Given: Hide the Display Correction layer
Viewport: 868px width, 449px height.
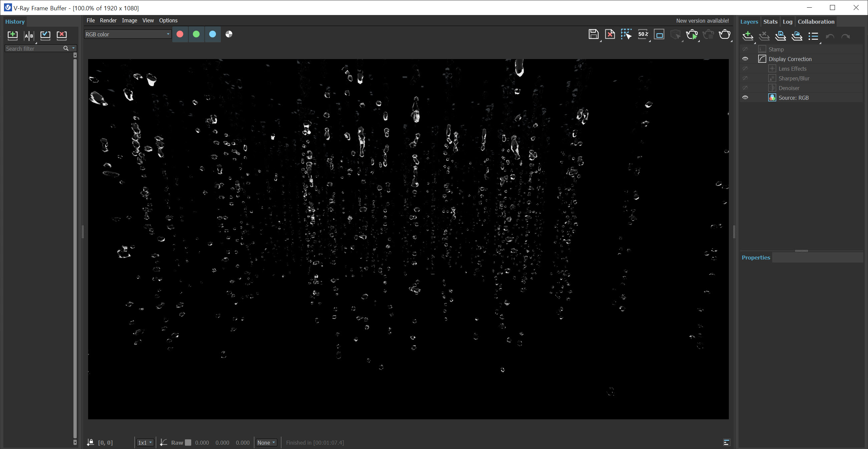Looking at the screenshot, I should pos(745,59).
